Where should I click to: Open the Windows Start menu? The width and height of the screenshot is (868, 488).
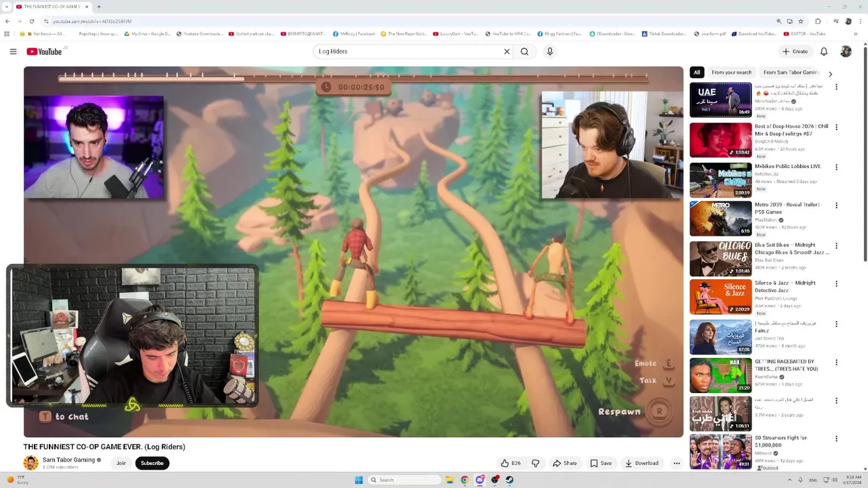point(359,480)
